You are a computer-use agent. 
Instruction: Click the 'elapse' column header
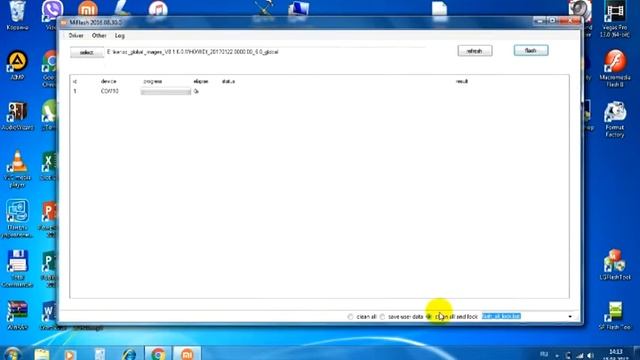201,81
